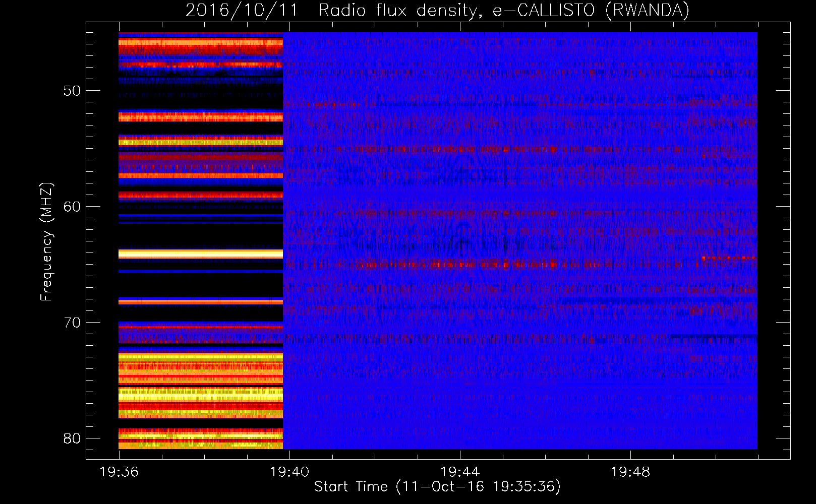Click the 19:40 time tick label

[x=289, y=472]
